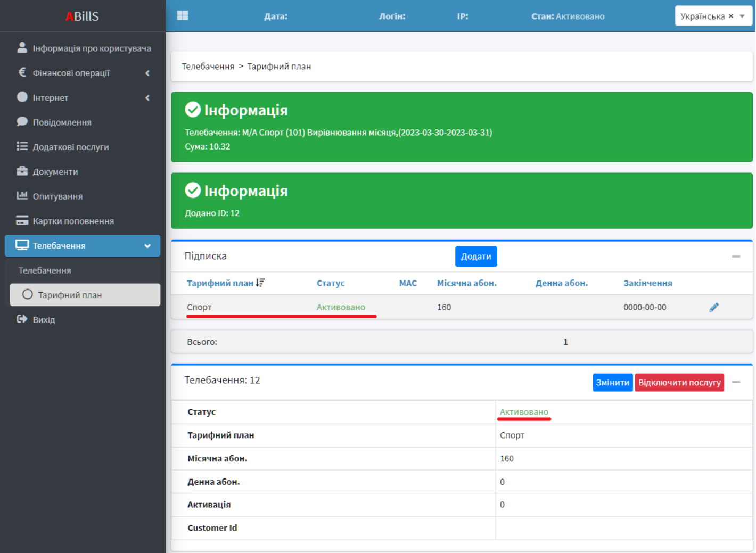Screen dimensions: 756x553
Task: Collapse the Підписка panel
Action: (x=736, y=257)
